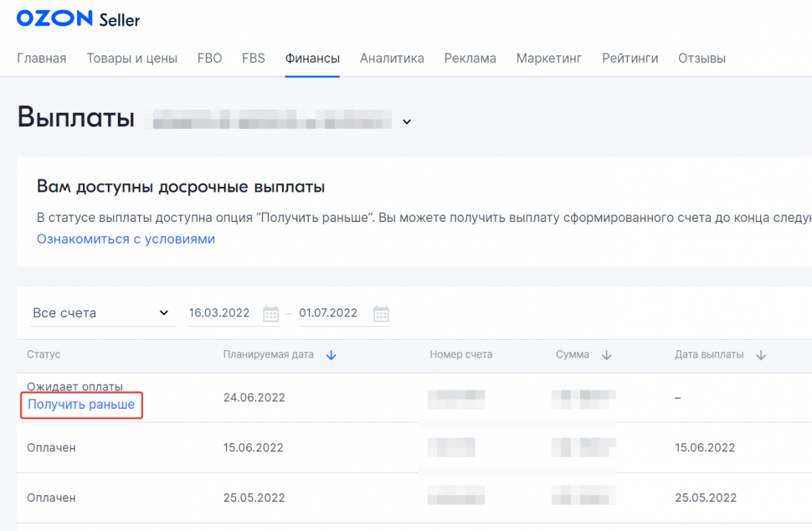This screenshot has width=812, height=531.
Task: Go to the Маркетинг tab
Action: pyautogui.click(x=549, y=58)
